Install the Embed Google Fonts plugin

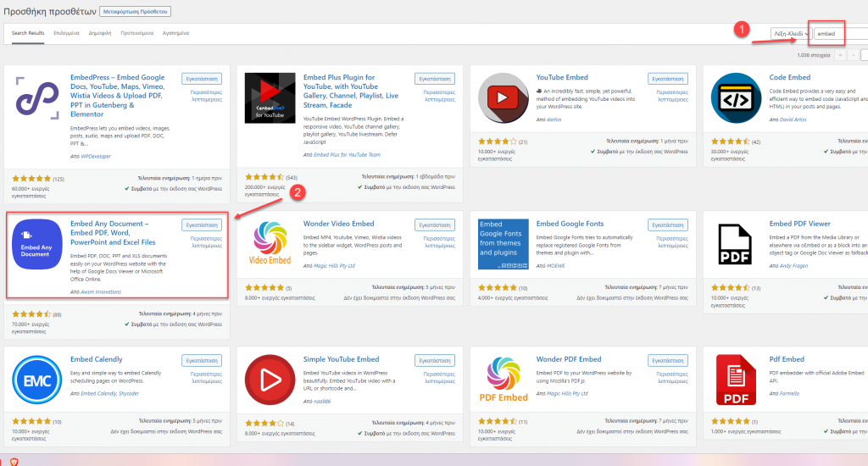coord(668,225)
